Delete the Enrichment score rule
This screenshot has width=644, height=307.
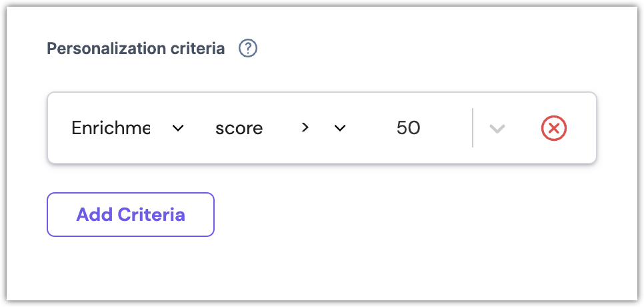553,127
